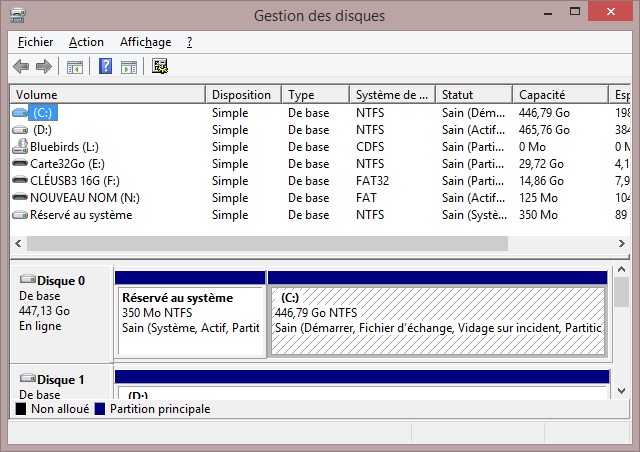This screenshot has width=640, height=452.
Task: Select the (C:) 446,79 Go partition block
Action: pos(438,320)
